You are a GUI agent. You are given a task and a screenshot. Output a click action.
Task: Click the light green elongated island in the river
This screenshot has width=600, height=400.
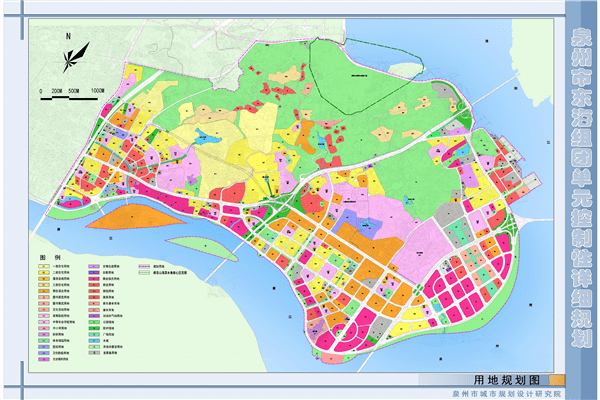point(203,248)
